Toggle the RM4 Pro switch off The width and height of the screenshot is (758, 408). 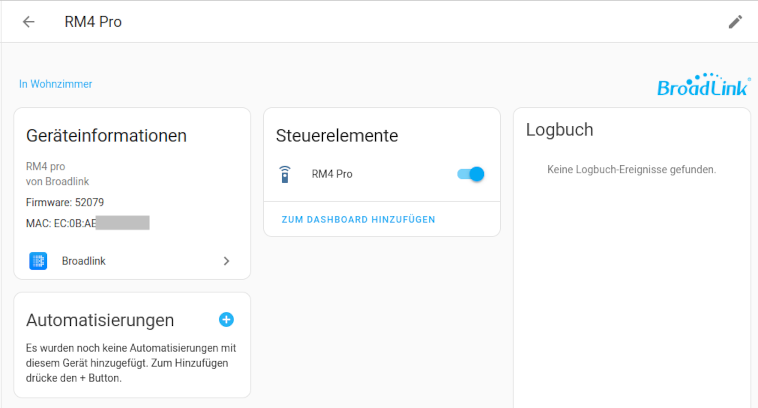(471, 174)
